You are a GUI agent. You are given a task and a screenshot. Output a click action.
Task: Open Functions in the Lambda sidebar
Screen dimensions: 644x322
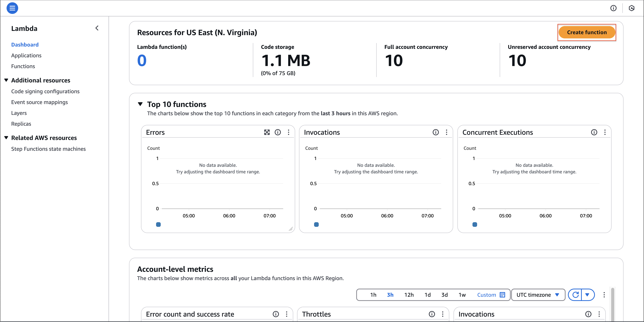pyautogui.click(x=23, y=66)
